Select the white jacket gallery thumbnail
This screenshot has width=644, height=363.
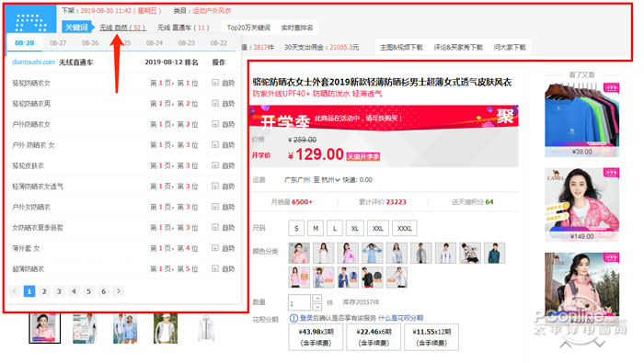206,328
